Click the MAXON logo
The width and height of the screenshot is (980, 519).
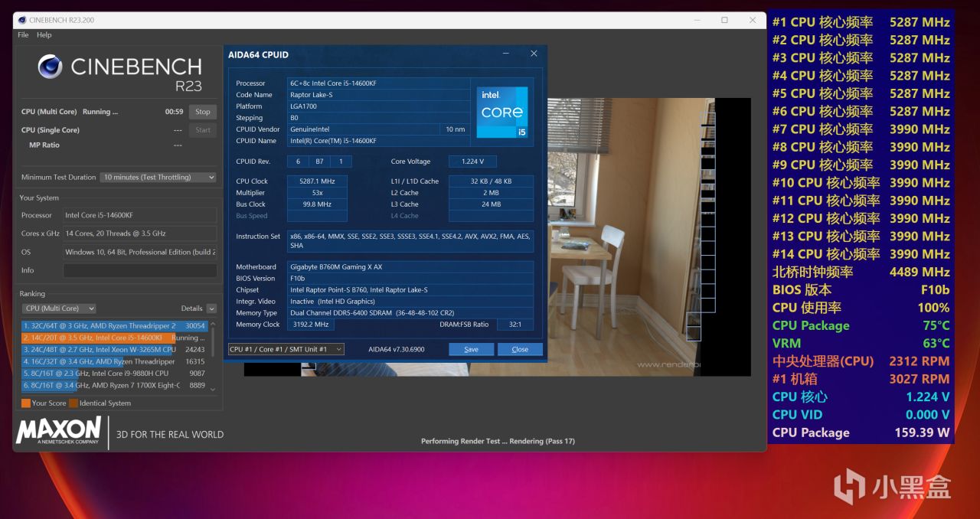pos(58,430)
